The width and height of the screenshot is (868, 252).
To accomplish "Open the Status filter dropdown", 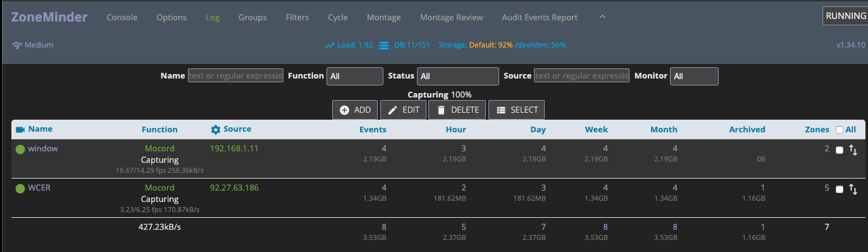I will 458,76.
